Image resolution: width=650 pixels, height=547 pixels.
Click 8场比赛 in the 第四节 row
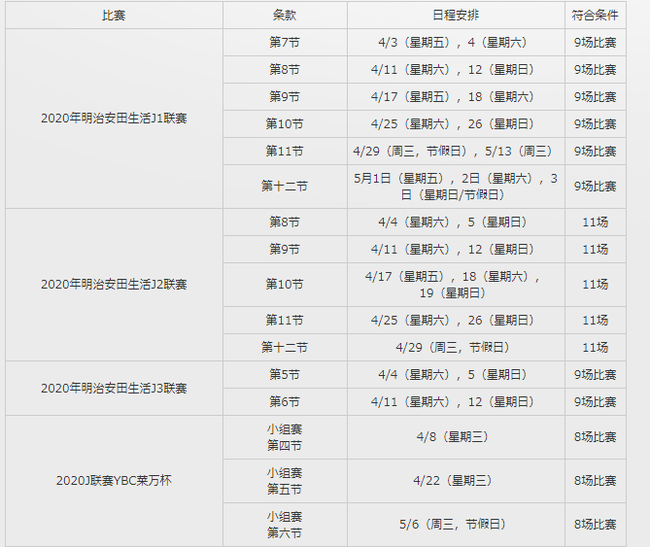pyautogui.click(x=595, y=437)
